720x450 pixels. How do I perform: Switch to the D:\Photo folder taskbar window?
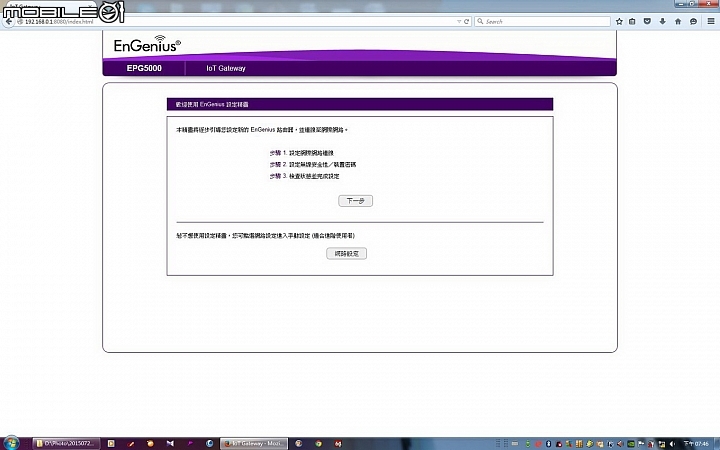pos(66,443)
